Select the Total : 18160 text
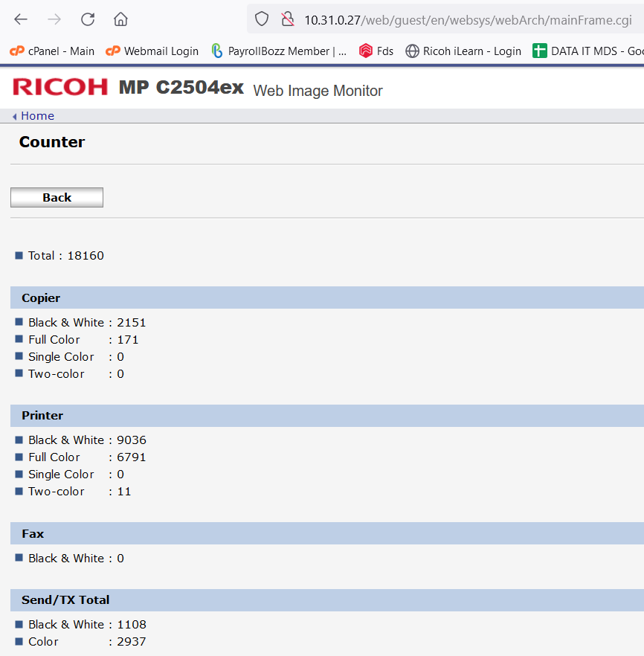The image size is (644, 656). pos(65,256)
